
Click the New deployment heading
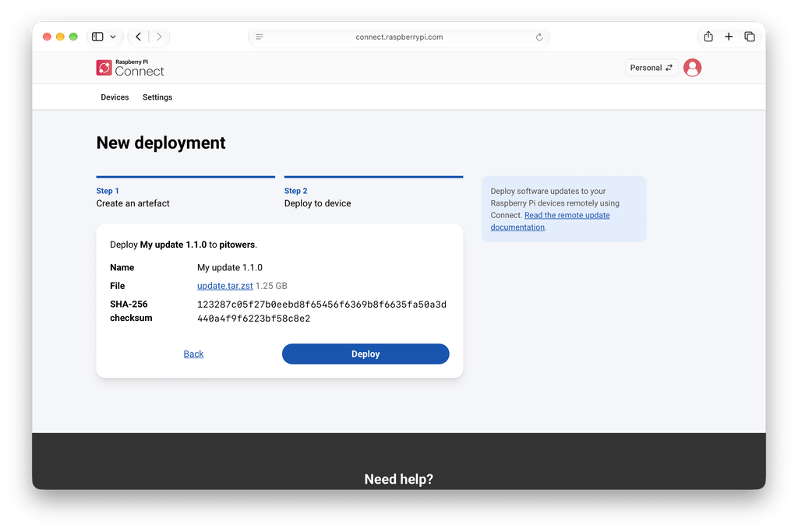click(161, 143)
